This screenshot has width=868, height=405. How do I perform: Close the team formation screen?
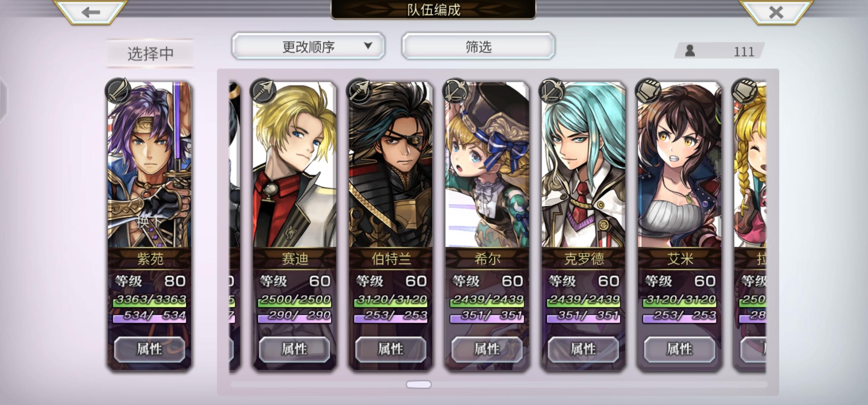pos(776,12)
